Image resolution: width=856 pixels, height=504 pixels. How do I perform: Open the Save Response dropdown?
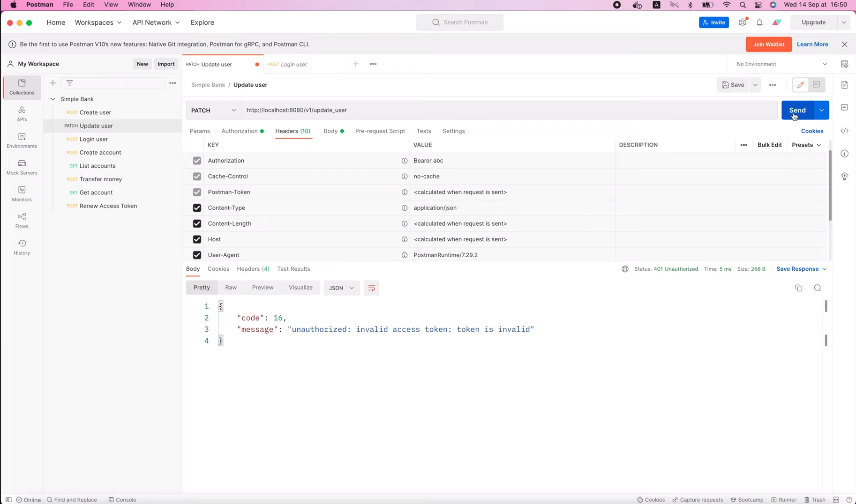801,269
